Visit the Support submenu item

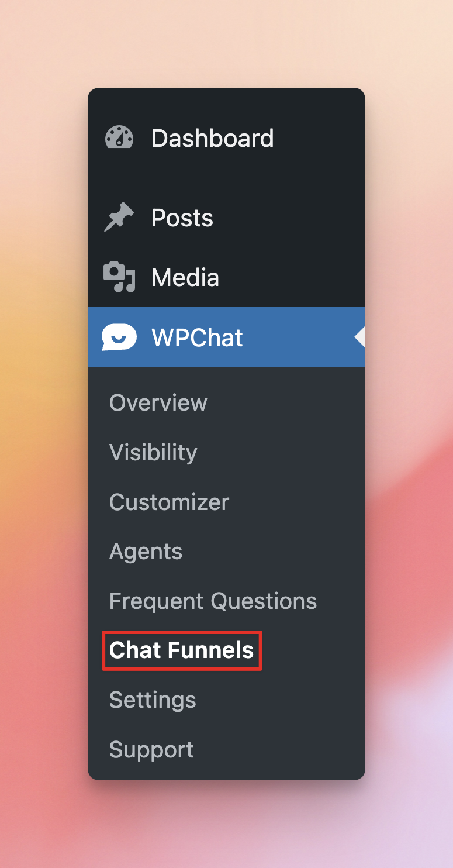[151, 749]
